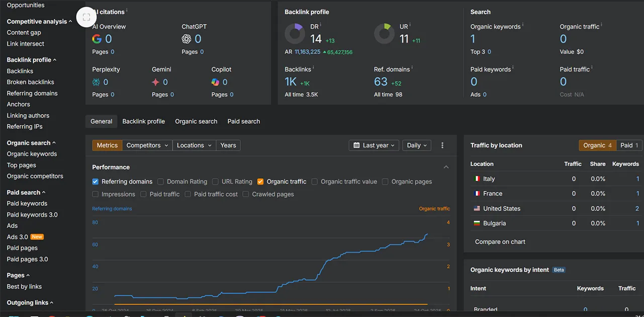Disable the Organic traffic checkbox
The image size is (644, 317).
pyautogui.click(x=260, y=182)
